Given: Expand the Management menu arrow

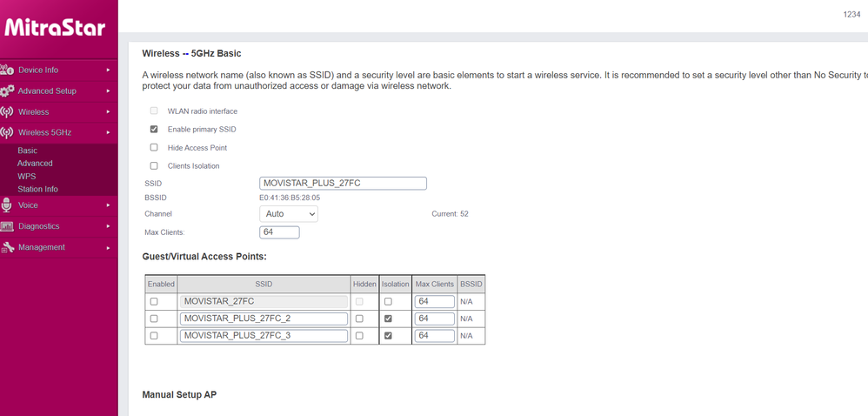Looking at the screenshot, I should click(109, 247).
